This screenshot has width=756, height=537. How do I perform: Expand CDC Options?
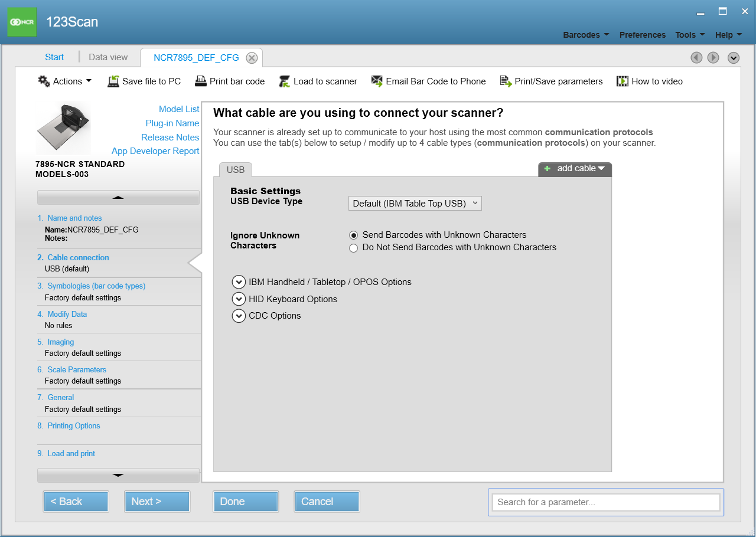pos(239,316)
